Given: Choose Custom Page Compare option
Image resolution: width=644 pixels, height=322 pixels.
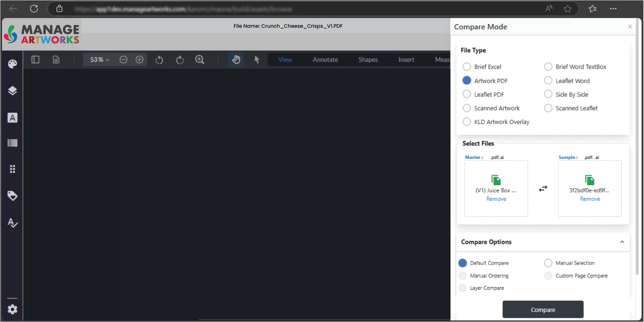Looking at the screenshot, I should pos(548,276).
